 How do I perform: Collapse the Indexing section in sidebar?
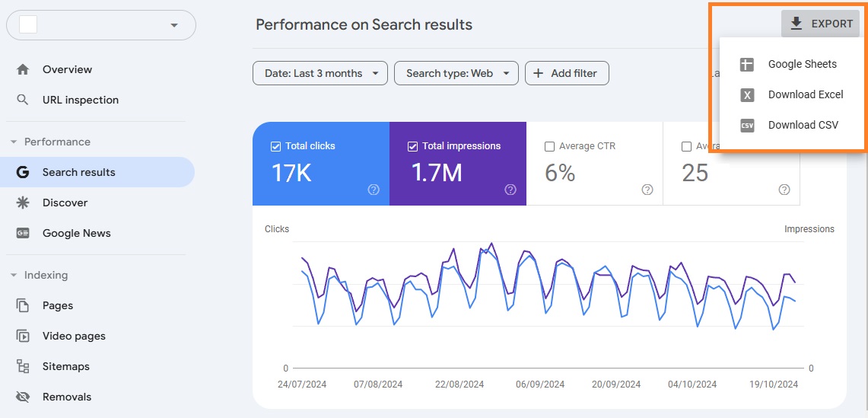(14, 275)
